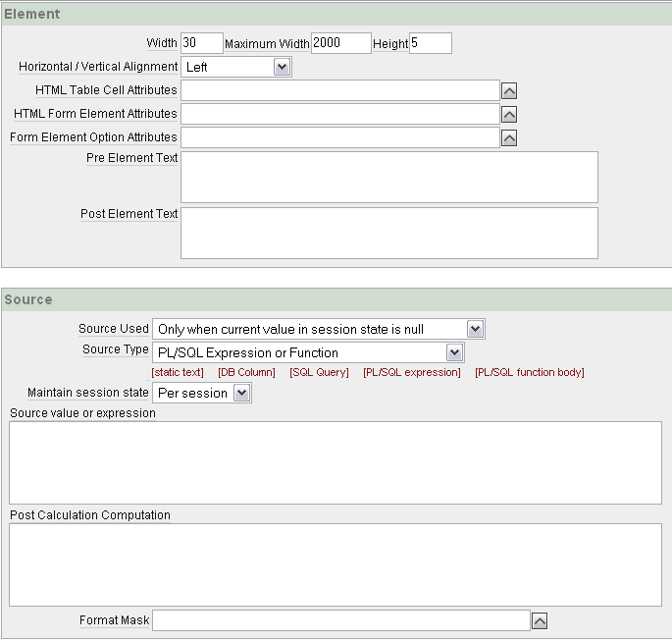
Task: Choose the [DB Column] quick link
Action: [x=246, y=373]
